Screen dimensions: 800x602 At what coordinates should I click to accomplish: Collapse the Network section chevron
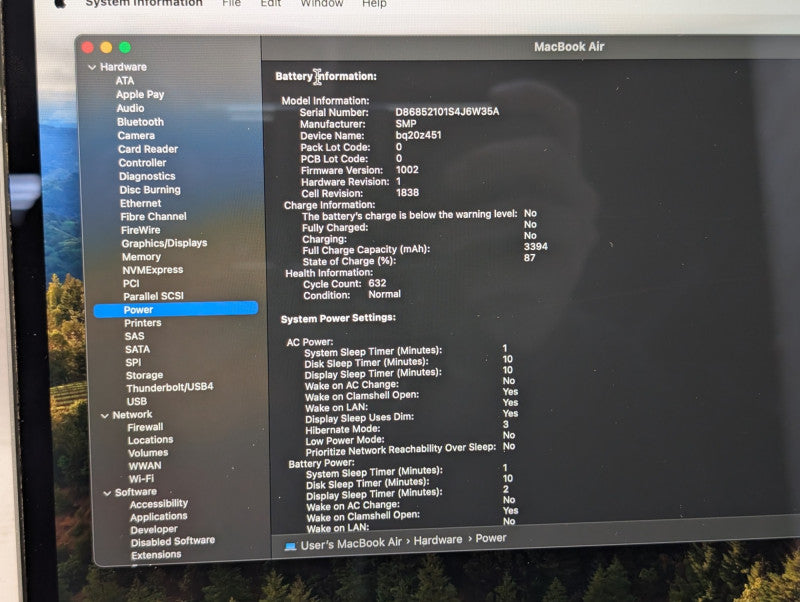pos(105,416)
